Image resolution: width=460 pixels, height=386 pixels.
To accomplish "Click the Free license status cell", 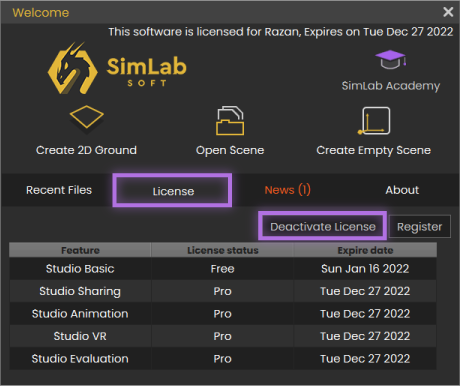I will pyautogui.click(x=223, y=269).
